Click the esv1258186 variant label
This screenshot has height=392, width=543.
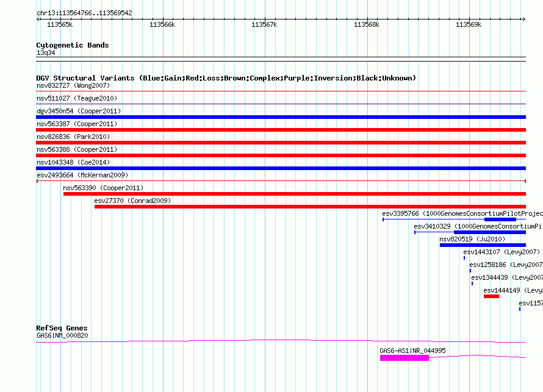click(x=506, y=265)
